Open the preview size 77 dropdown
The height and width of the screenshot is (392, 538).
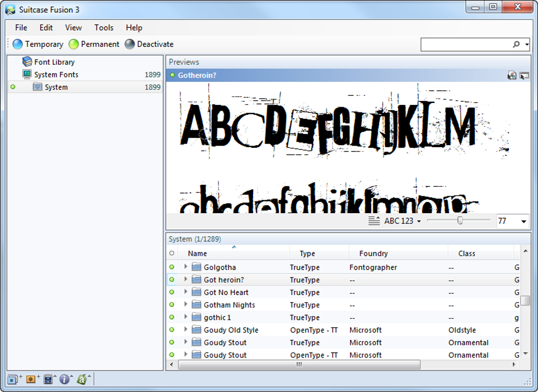(x=524, y=222)
